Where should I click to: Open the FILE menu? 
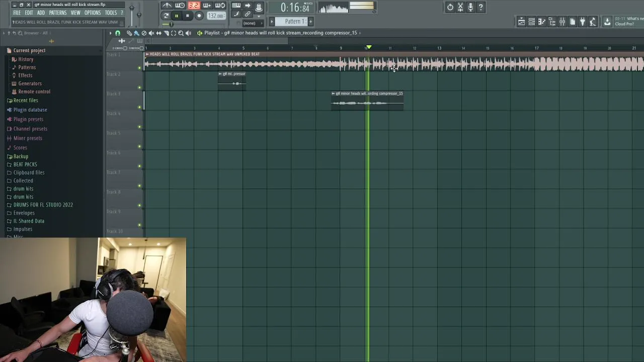tap(17, 13)
